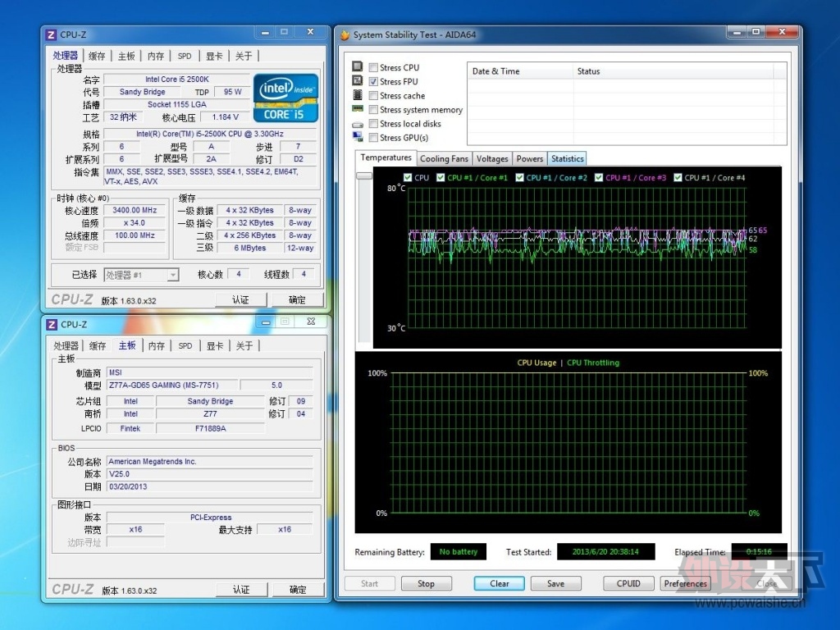
Task: Maximize the AIDA64 stability test window
Action: 756,32
